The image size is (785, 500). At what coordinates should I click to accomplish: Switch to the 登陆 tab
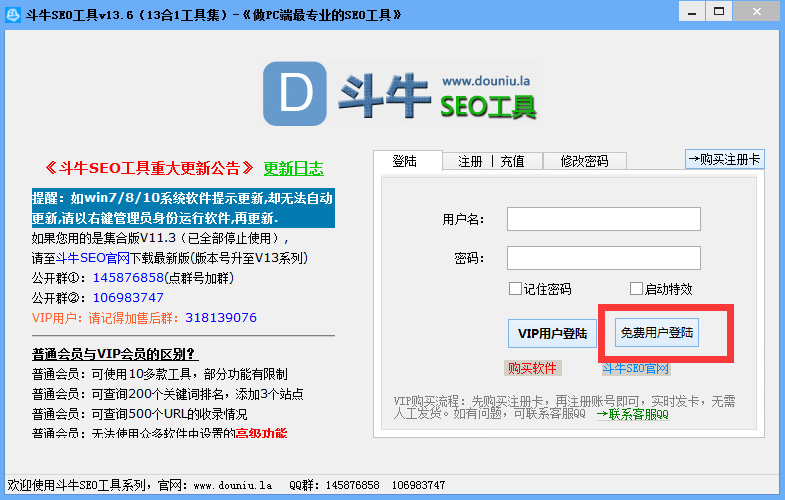pos(405,161)
